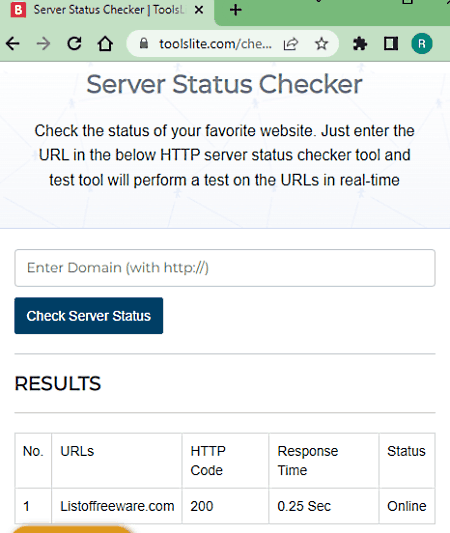The height and width of the screenshot is (533, 450).
Task: Select the Online status cell
Action: (407, 506)
